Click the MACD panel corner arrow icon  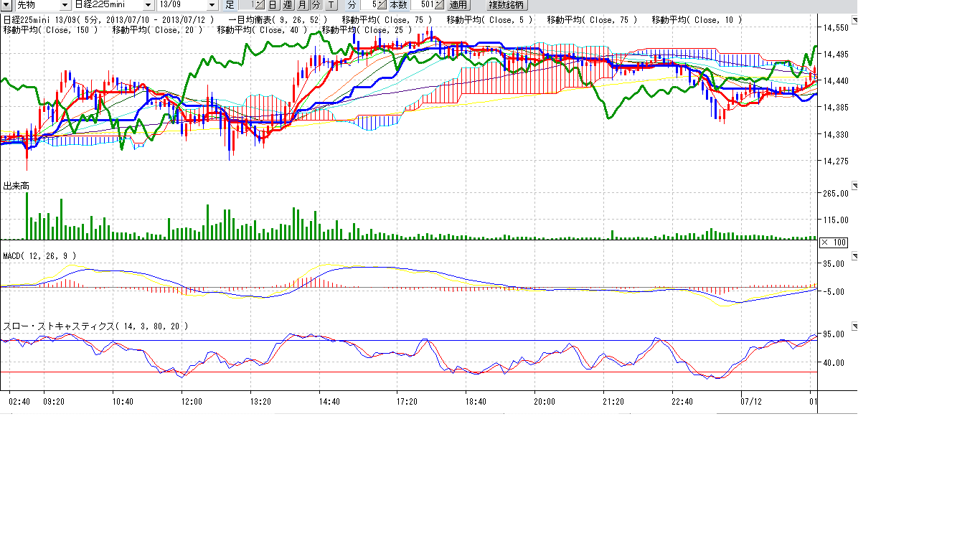(854, 255)
